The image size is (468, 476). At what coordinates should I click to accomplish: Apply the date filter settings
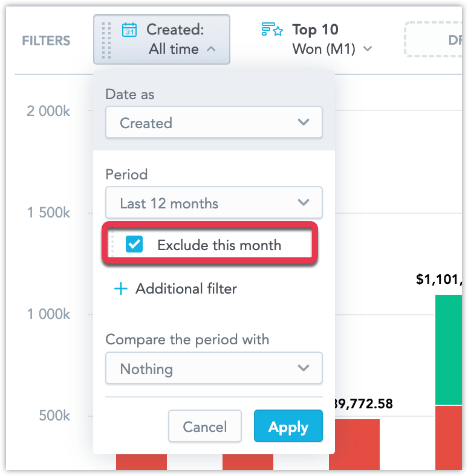coord(288,426)
